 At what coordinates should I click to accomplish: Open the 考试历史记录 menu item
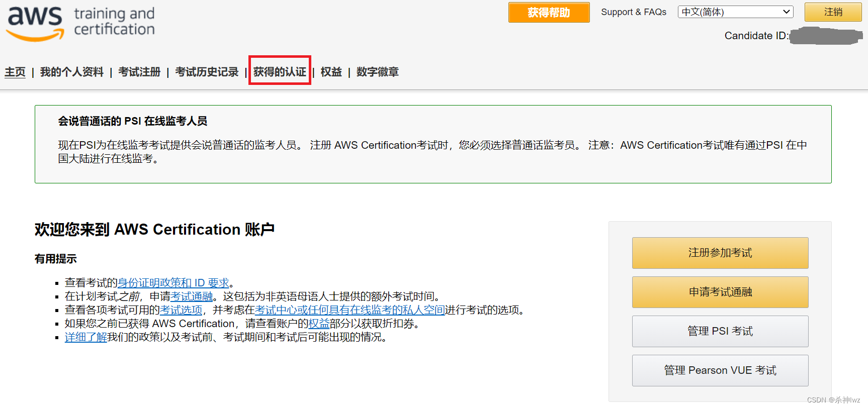click(207, 72)
